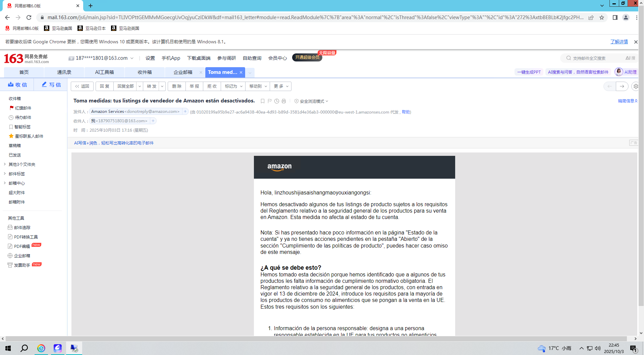Switch to the 收件箱 tab
The width and height of the screenshot is (644, 355).
point(145,72)
